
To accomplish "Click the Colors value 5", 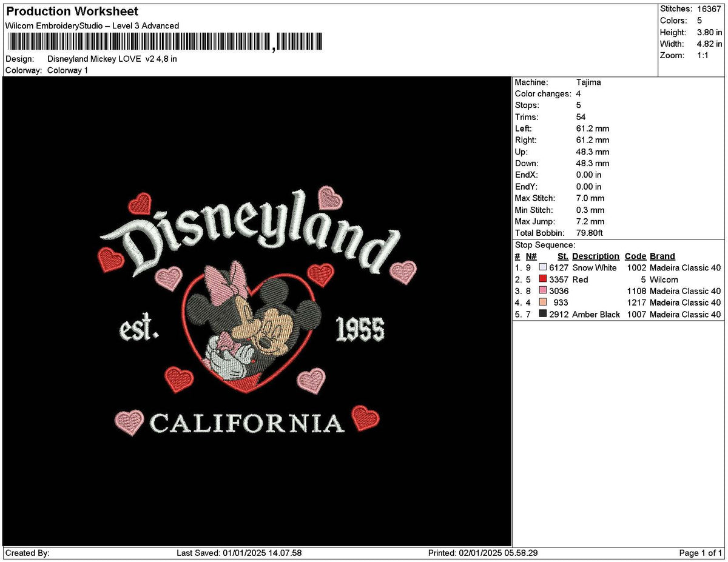I will point(699,21).
